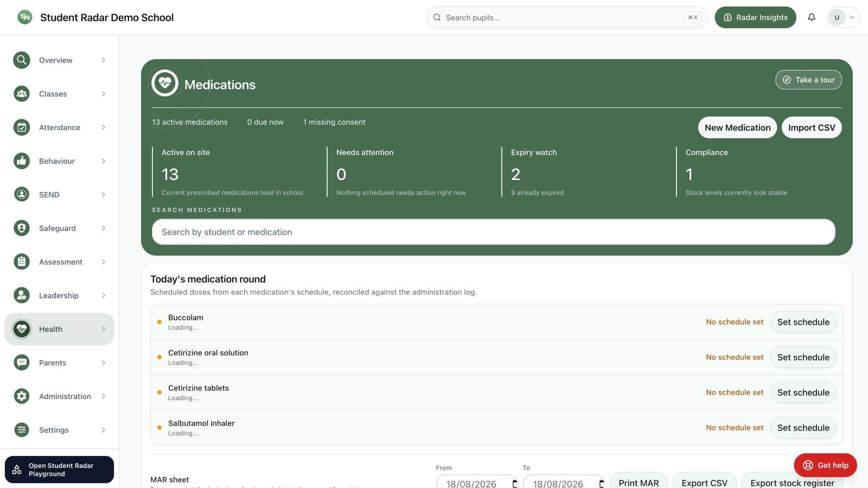Expand the Classes menu chevron
This screenshot has height=488, width=868.
[x=103, y=94]
